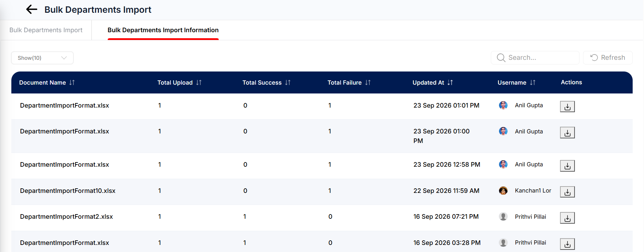Download the file uploaded 16 Sep 03:28 PM

tap(567, 244)
